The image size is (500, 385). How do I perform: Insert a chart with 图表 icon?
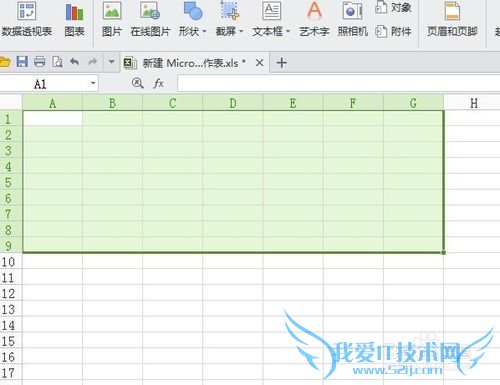pyautogui.click(x=74, y=19)
